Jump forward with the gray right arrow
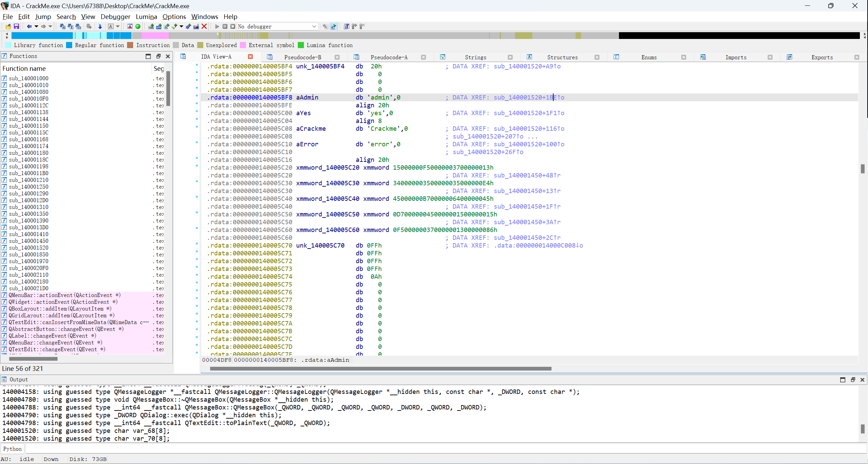Viewport: 868px width, 464px height. click(x=43, y=26)
